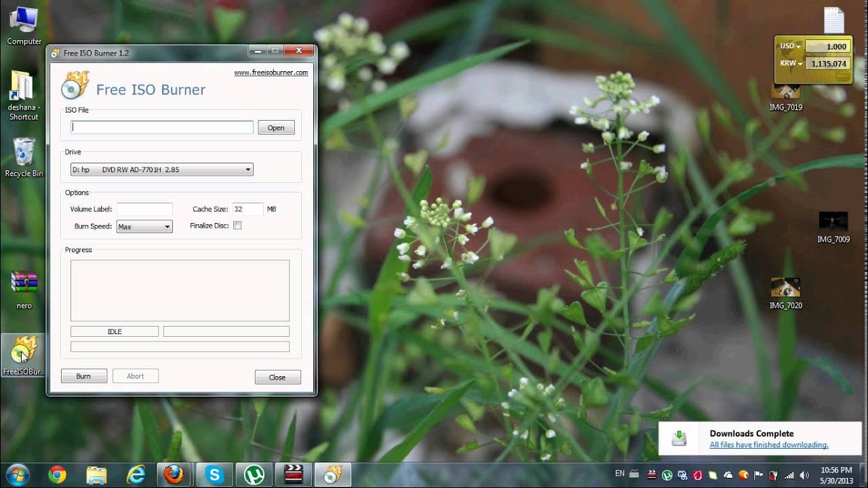Click the cloud SkyDrive tray icon
868x488 pixels.
[x=728, y=475]
